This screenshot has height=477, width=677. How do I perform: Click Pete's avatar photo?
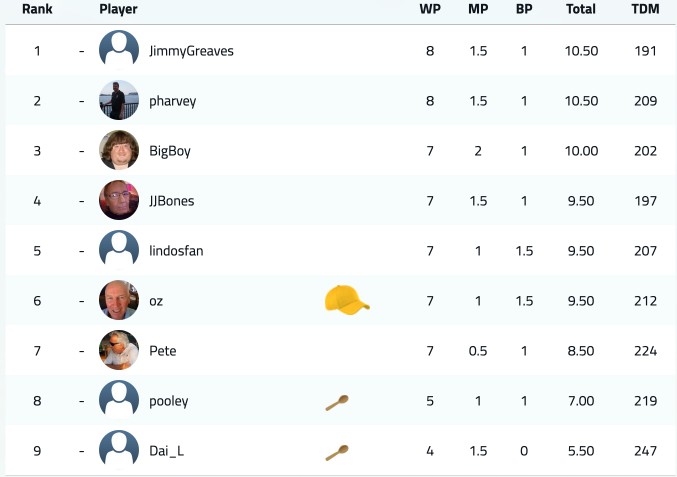(119, 350)
